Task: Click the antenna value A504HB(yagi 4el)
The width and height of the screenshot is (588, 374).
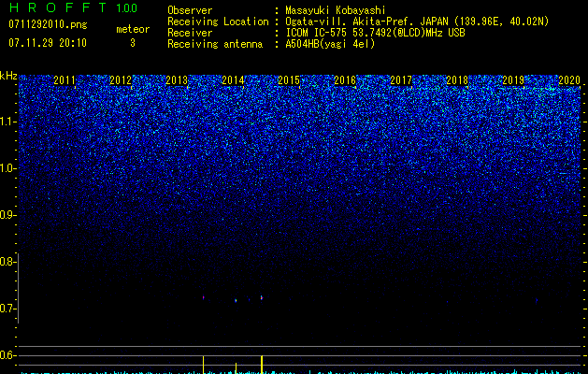Action: (x=330, y=44)
